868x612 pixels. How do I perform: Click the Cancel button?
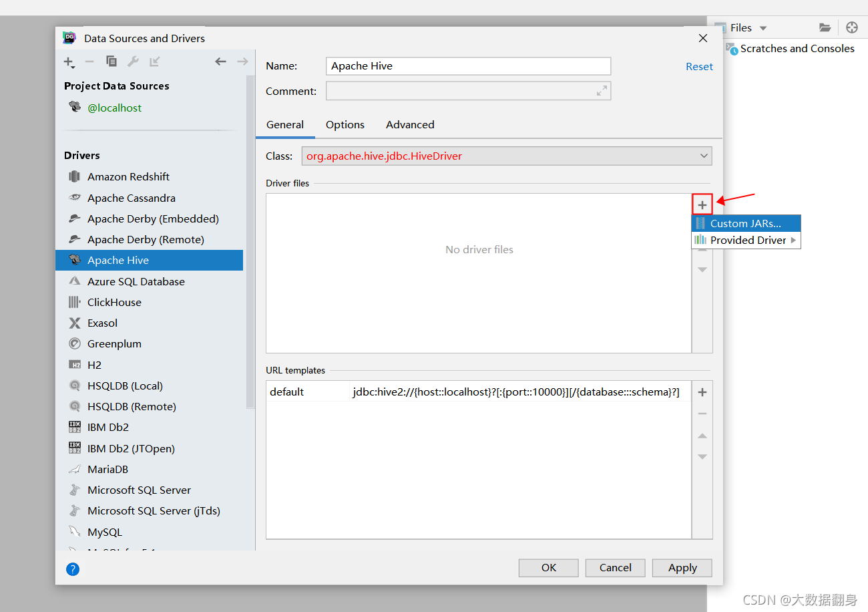[x=616, y=568]
